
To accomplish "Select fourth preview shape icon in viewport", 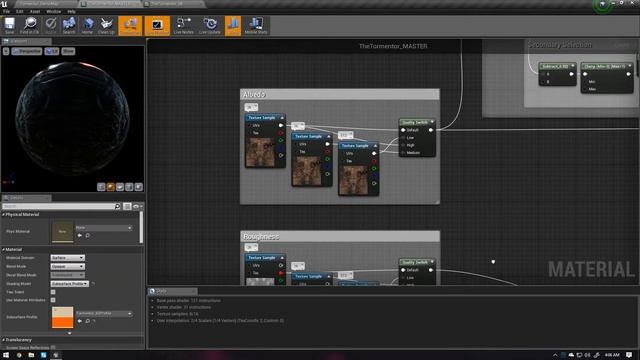I will tap(129, 187).
